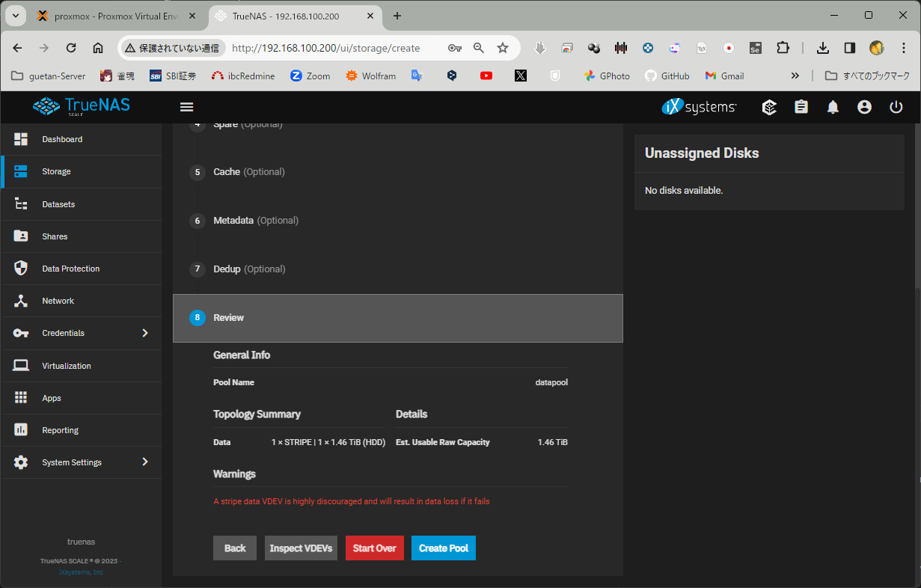Open the Jobs clipboard icon
Image resolution: width=921 pixels, height=588 pixels.
(x=801, y=107)
